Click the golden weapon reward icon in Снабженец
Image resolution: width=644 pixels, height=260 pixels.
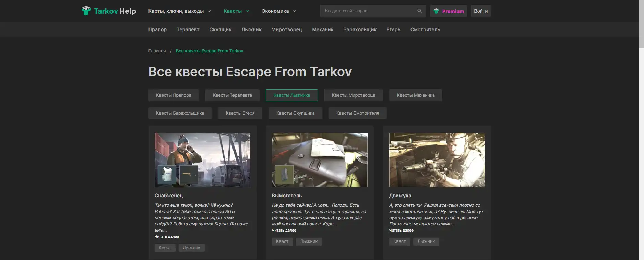point(189,174)
